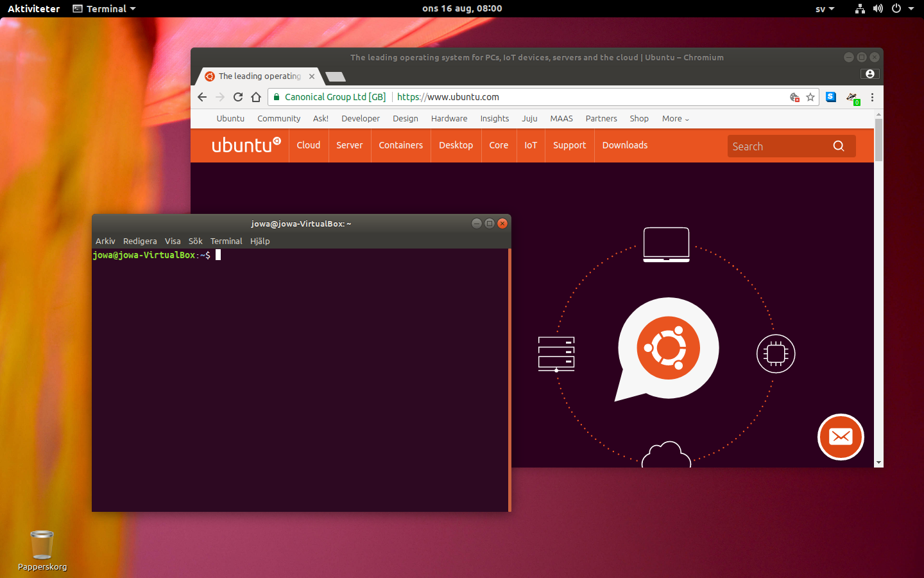
Task: Click the server rack icon in diagram
Action: 556,354
